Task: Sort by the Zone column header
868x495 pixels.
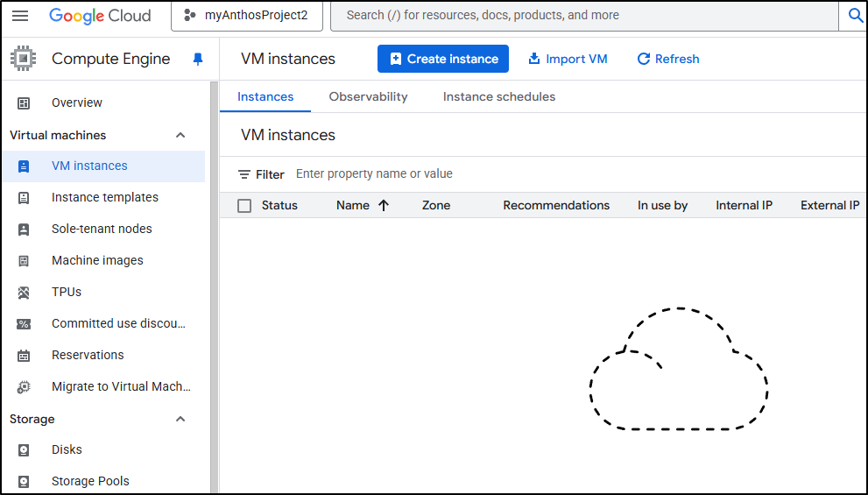Action: pos(436,205)
